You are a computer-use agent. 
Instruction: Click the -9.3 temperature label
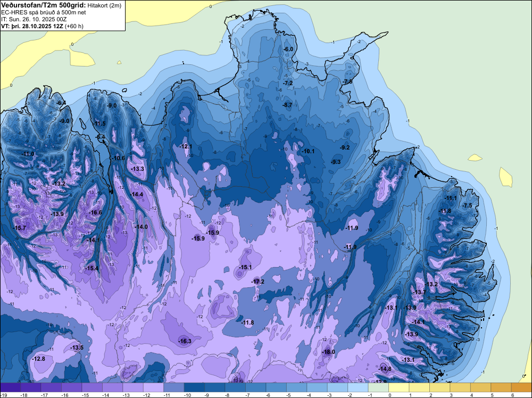click(x=336, y=162)
